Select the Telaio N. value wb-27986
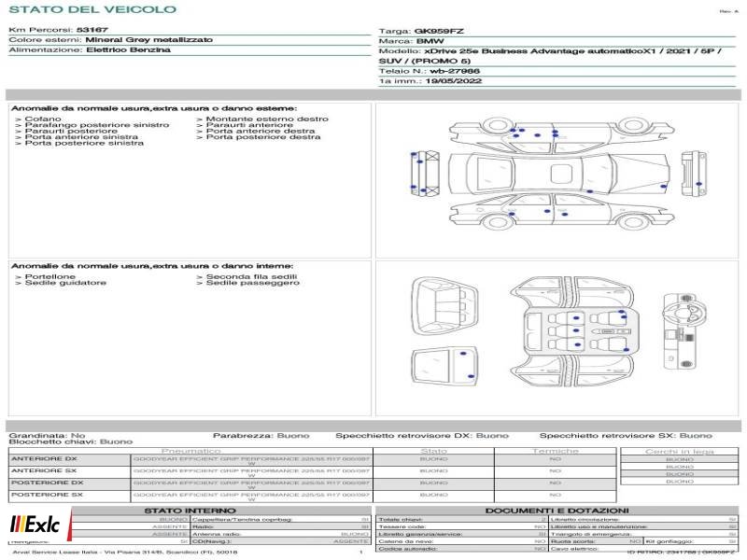 (x=455, y=72)
